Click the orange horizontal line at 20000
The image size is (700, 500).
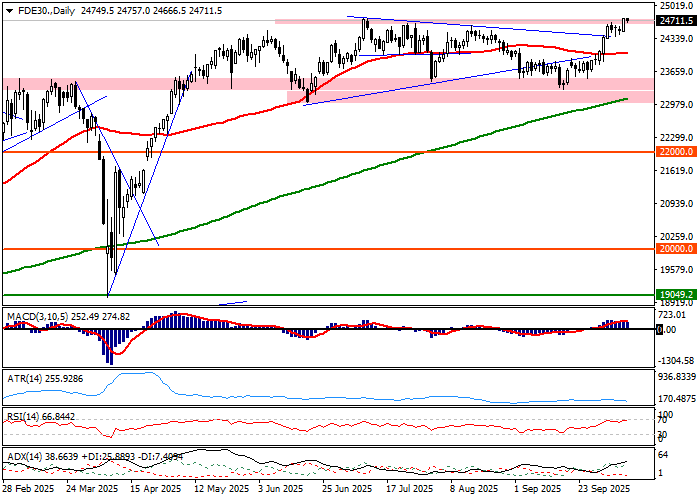click(x=300, y=249)
